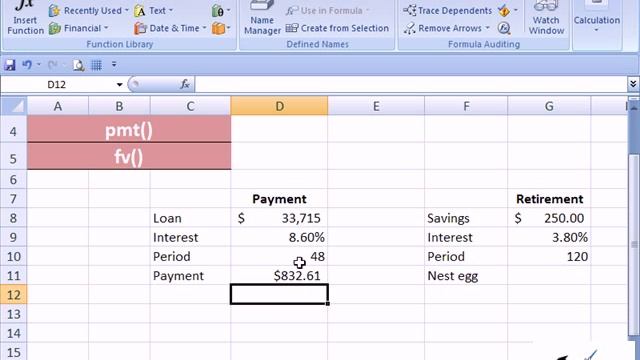
Task: Click the Save icon in quick access toolbar
Action: [9, 64]
